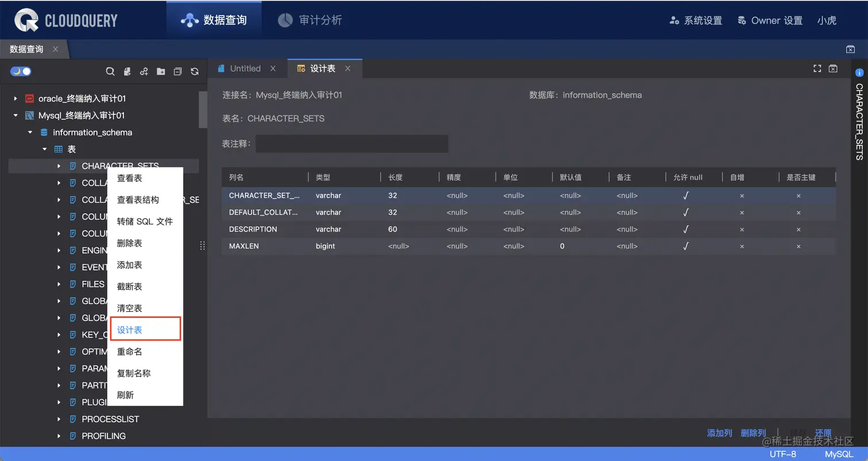This screenshot has height=461, width=868.
Task: Click the new folder icon in sidebar
Action: (x=161, y=71)
